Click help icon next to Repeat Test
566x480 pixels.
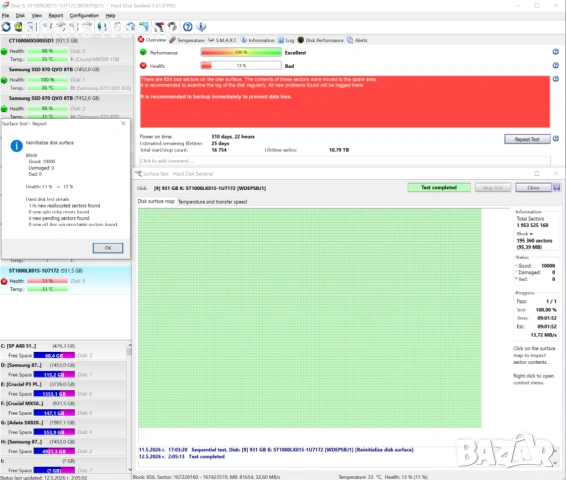coord(556,139)
